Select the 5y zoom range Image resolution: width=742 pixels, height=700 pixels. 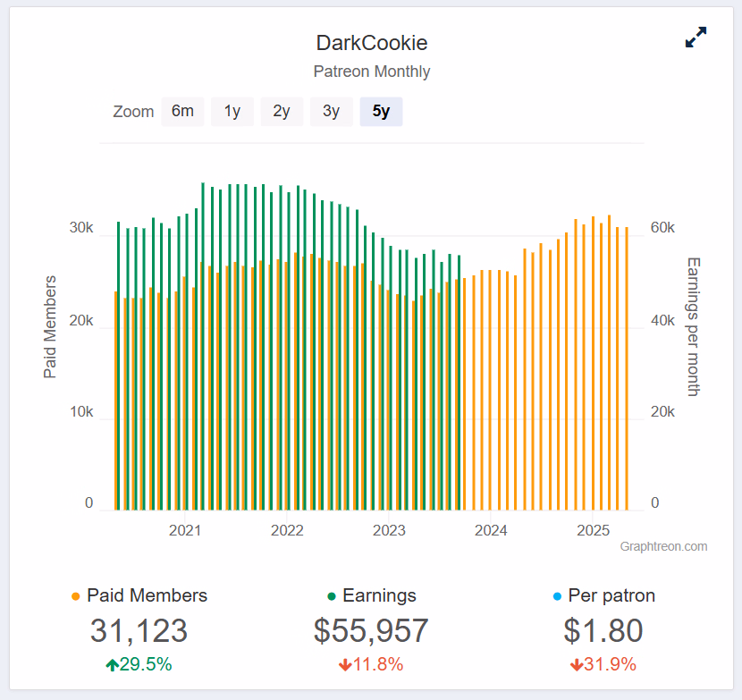(x=381, y=112)
